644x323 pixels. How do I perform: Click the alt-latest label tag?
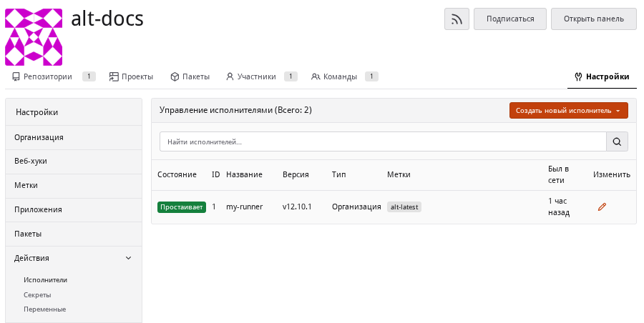click(x=404, y=207)
